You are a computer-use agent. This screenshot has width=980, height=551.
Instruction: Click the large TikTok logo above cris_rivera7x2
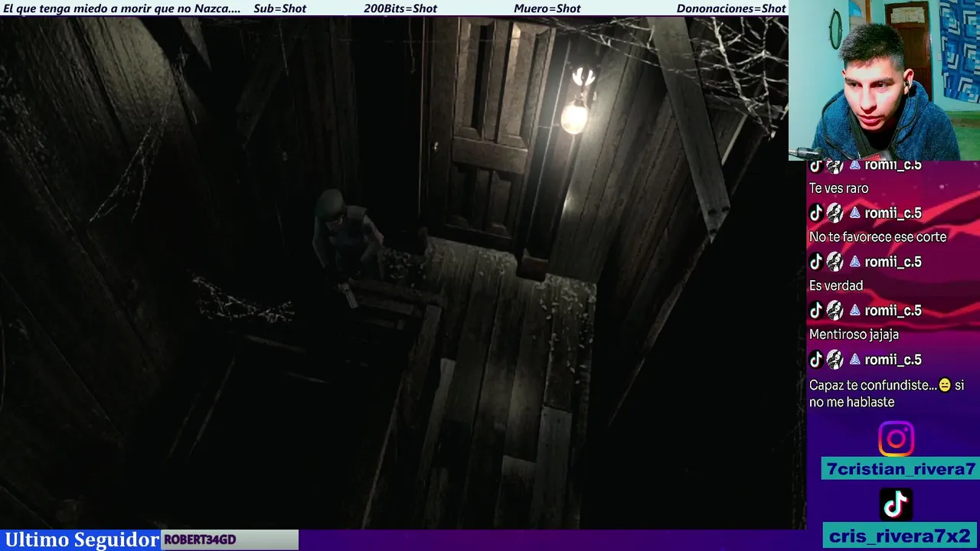coord(896,504)
